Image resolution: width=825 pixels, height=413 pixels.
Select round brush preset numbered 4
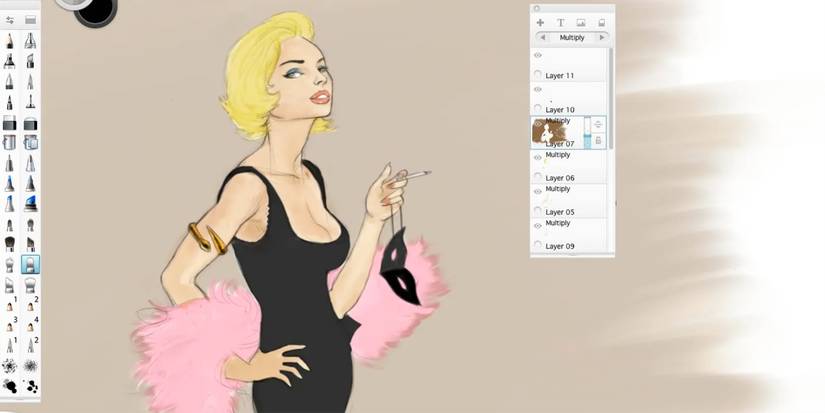32,326
